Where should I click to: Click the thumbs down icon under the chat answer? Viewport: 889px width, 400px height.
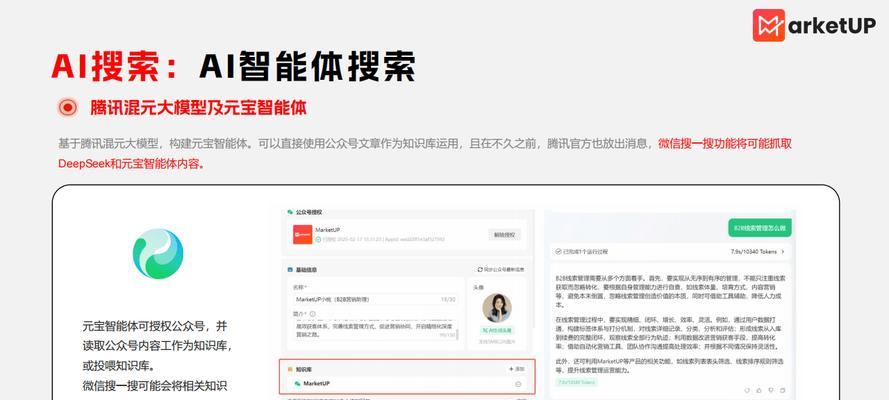[771, 390]
